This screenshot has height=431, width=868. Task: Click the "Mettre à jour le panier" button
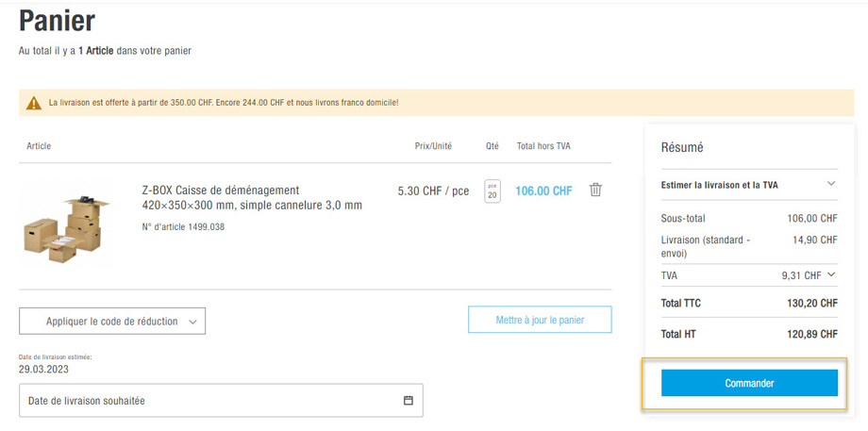[x=540, y=320]
